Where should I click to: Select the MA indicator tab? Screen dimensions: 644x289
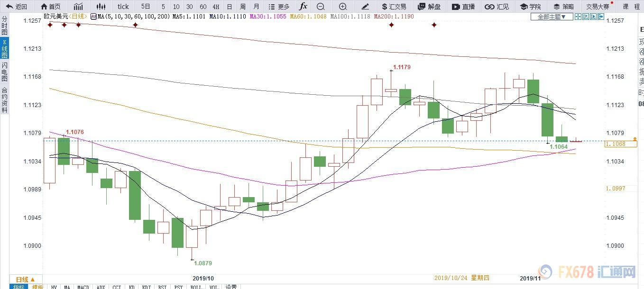(x=67, y=287)
